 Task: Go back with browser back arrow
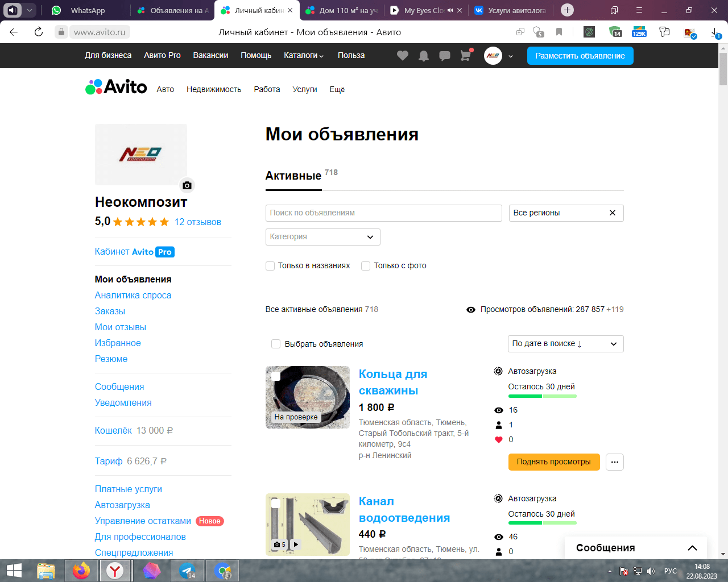14,32
